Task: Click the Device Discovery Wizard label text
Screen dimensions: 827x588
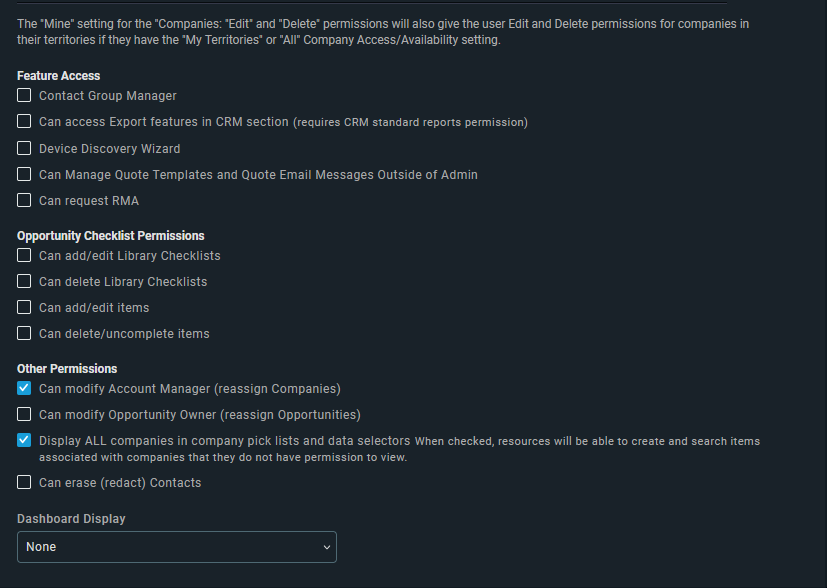Action: (x=110, y=149)
